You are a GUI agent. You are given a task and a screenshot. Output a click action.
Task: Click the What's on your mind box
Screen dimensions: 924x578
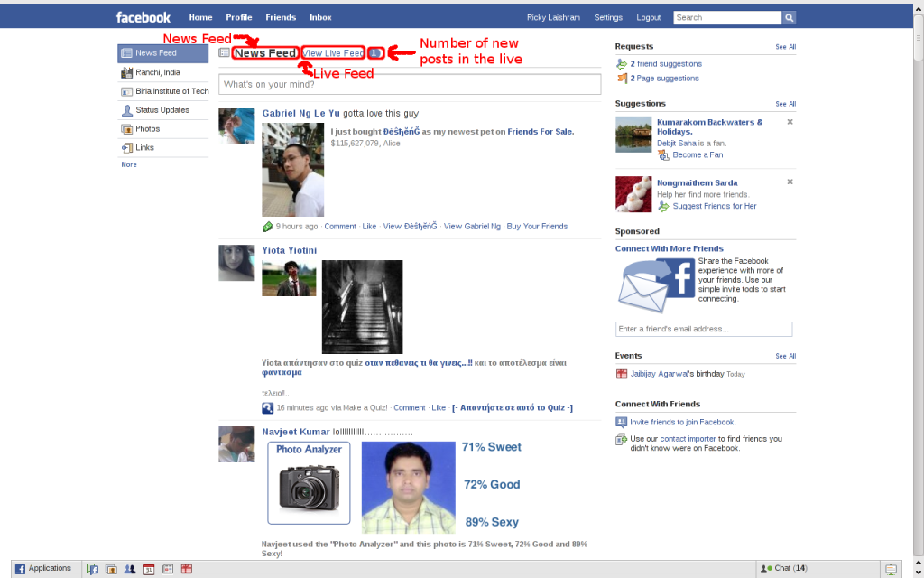[x=410, y=84]
